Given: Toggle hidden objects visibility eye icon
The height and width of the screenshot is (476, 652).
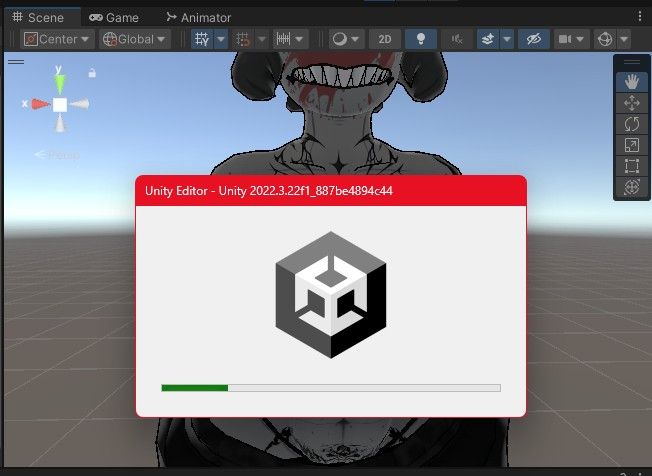Looking at the screenshot, I should pyautogui.click(x=534, y=39).
